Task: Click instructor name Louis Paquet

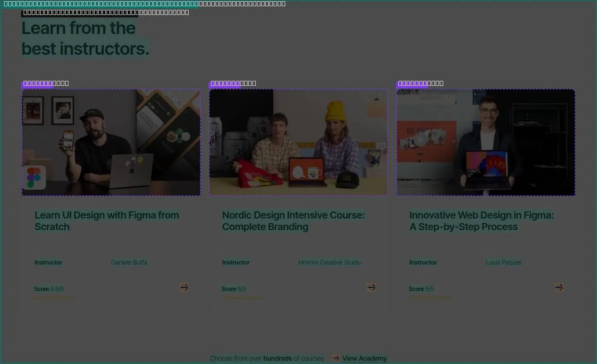Action: [x=503, y=262]
